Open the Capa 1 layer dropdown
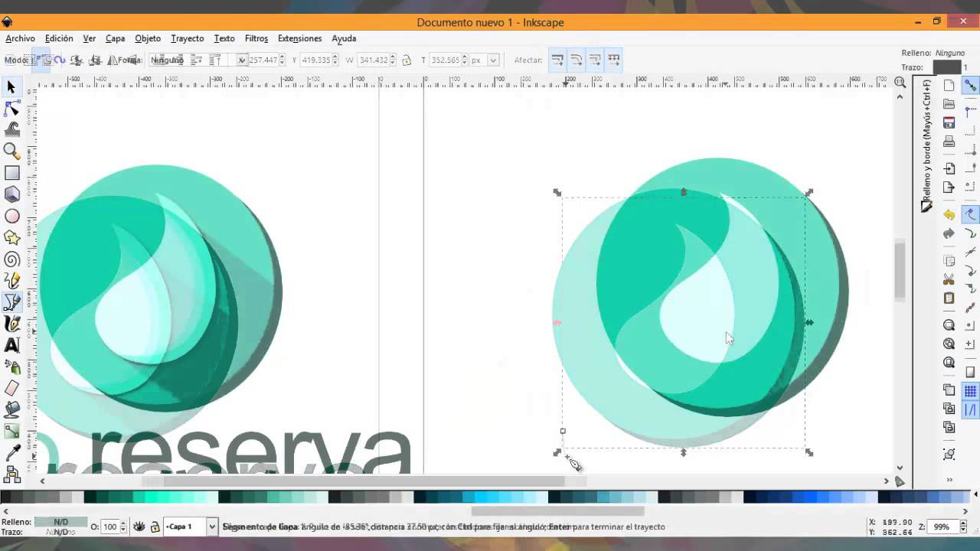 click(212, 527)
